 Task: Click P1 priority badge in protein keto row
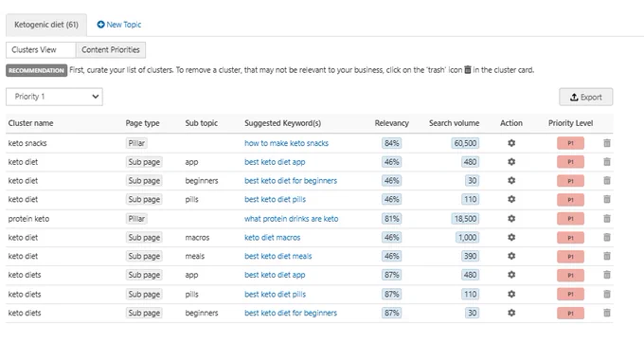pyautogui.click(x=570, y=219)
